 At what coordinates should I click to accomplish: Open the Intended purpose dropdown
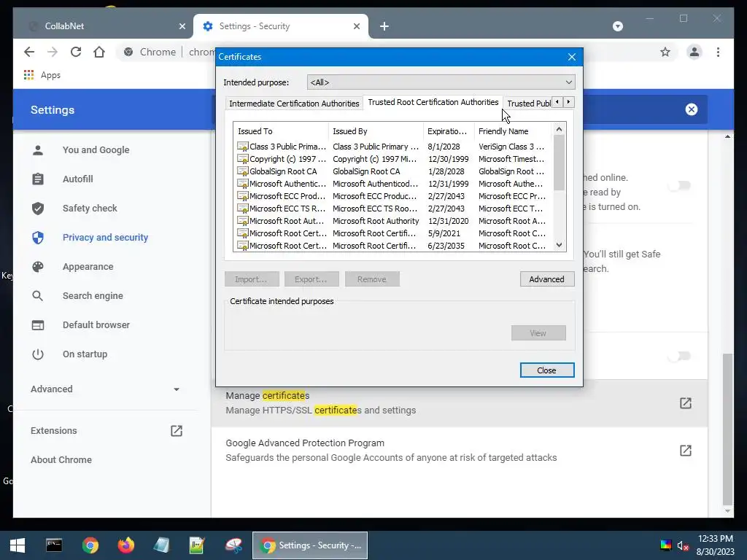[441, 82]
